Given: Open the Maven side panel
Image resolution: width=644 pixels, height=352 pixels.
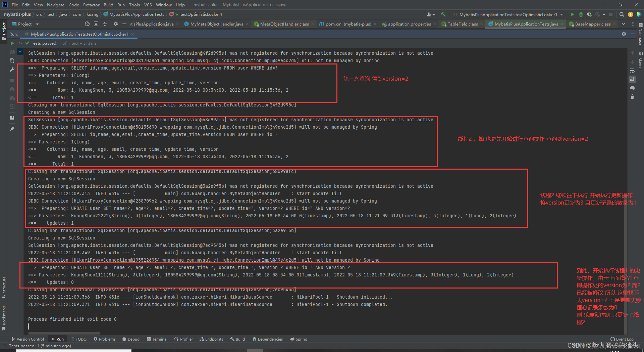Looking at the screenshot, I should coord(640,60).
